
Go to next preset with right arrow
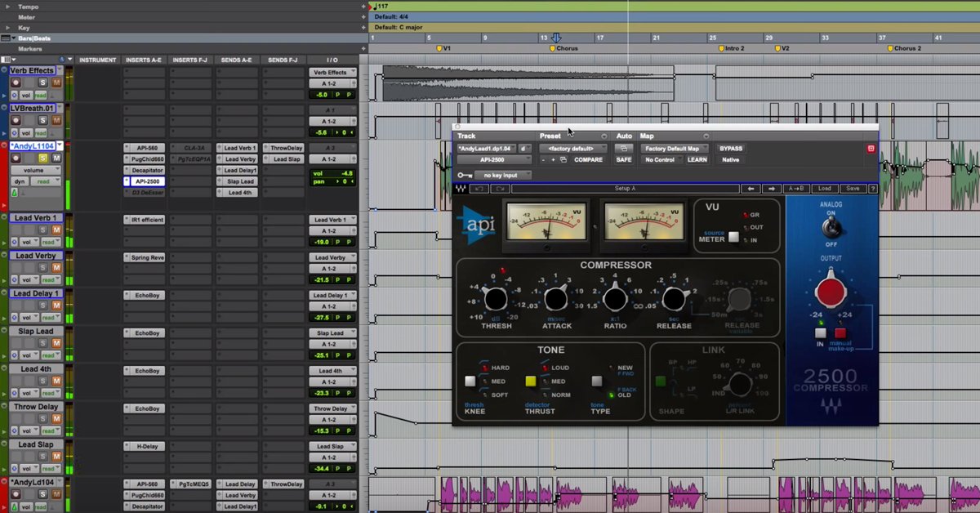pyautogui.click(x=772, y=189)
